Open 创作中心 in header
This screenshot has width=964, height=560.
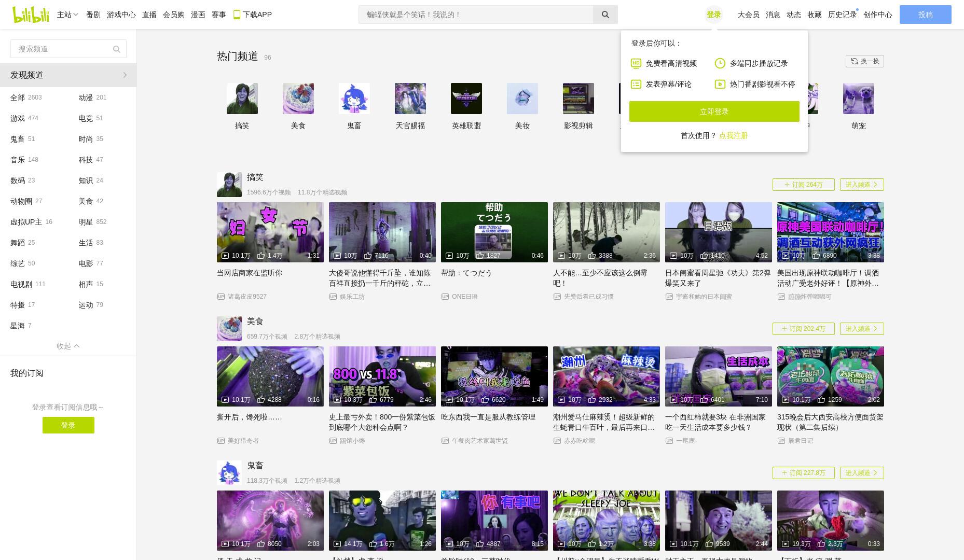pos(878,15)
